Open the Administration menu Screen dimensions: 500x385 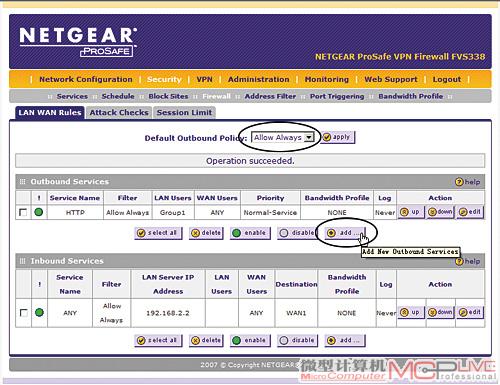[259, 79]
